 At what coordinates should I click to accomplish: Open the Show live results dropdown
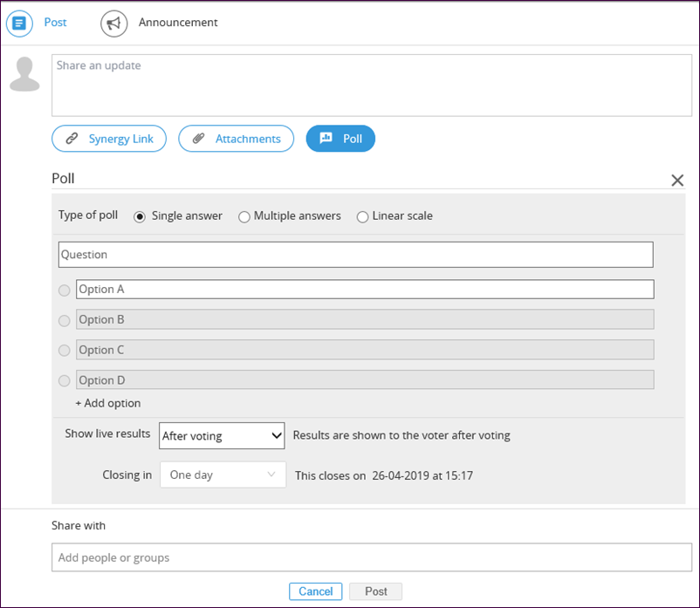point(222,436)
